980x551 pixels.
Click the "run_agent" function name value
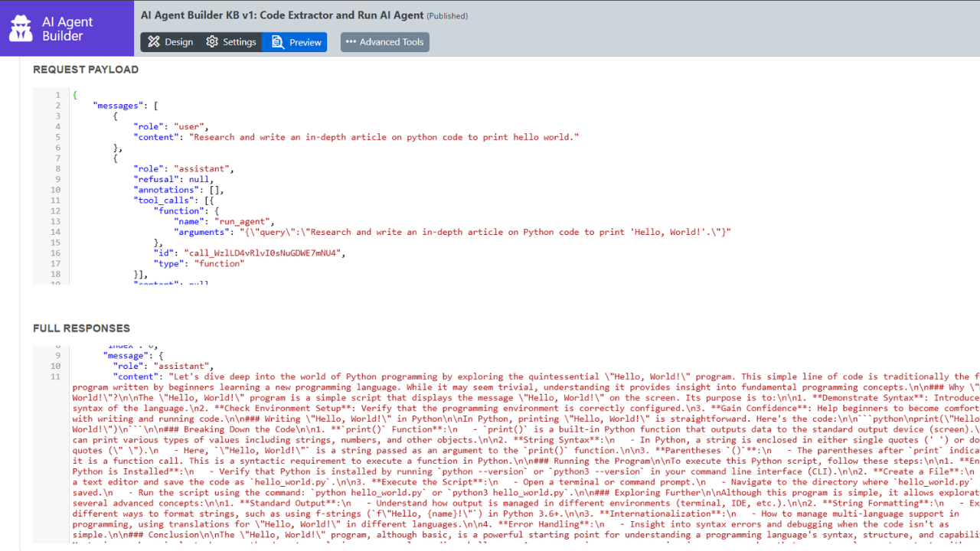pyautogui.click(x=243, y=221)
